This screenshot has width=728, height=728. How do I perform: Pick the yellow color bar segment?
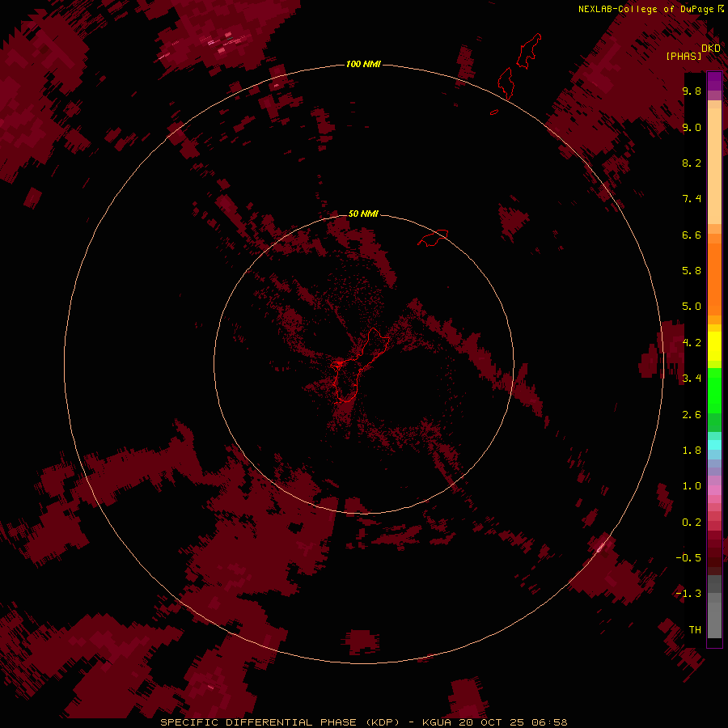(714, 346)
